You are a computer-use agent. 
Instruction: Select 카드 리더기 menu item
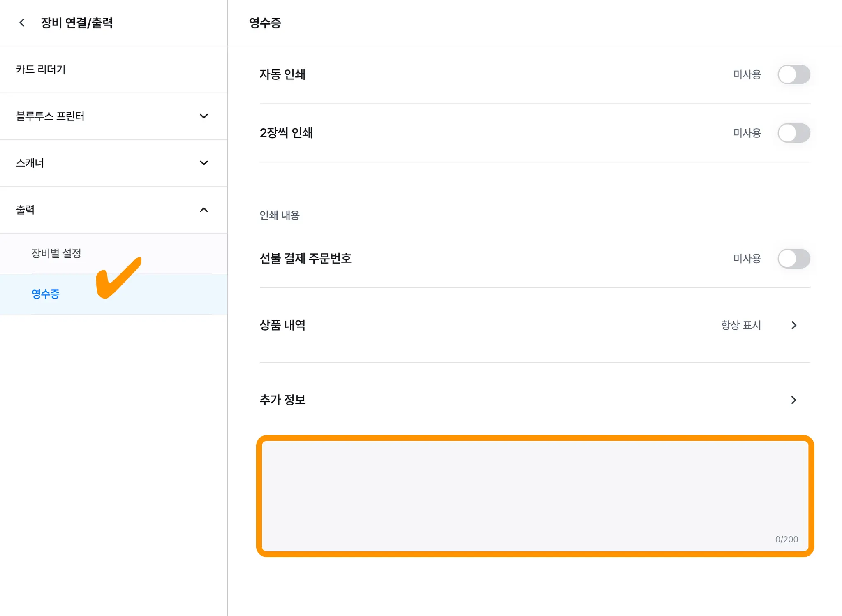41,69
